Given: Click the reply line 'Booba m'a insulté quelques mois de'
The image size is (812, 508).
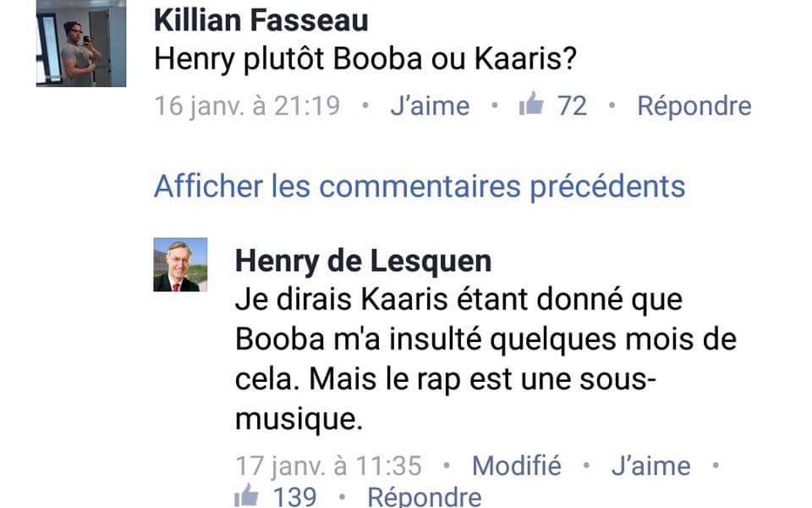Looking at the screenshot, I should click(486, 339).
